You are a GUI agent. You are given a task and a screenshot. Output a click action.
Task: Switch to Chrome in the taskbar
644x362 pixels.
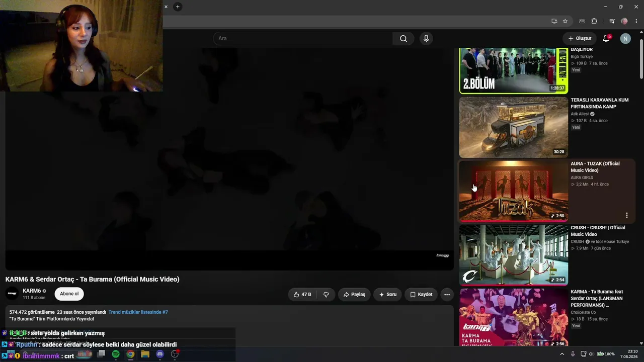click(x=130, y=354)
